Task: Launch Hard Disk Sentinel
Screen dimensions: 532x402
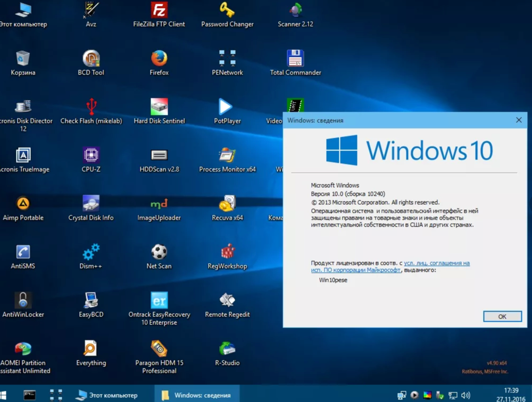Action: [x=159, y=111]
